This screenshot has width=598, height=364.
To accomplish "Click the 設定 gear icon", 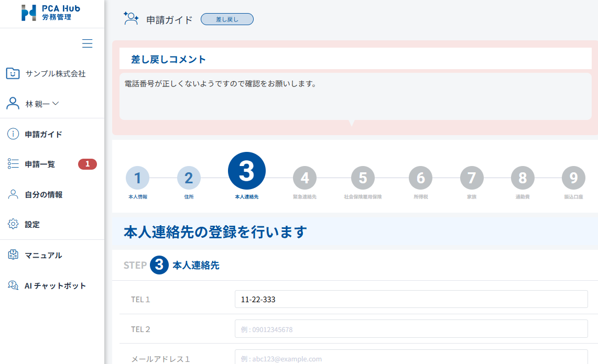I will [x=13, y=224].
